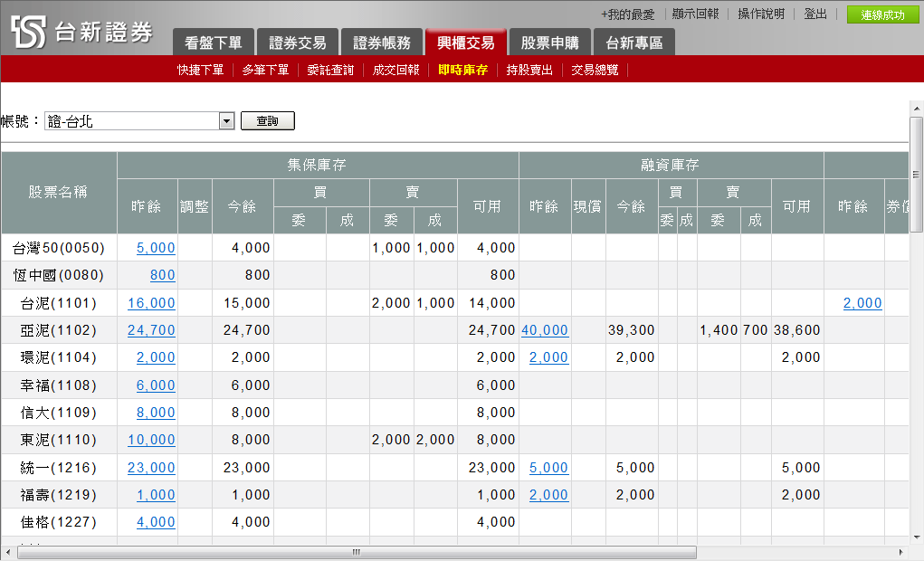Viewport: 924px width, 561px height.
Task: Go to the 股票申購 tab
Action: (550, 43)
